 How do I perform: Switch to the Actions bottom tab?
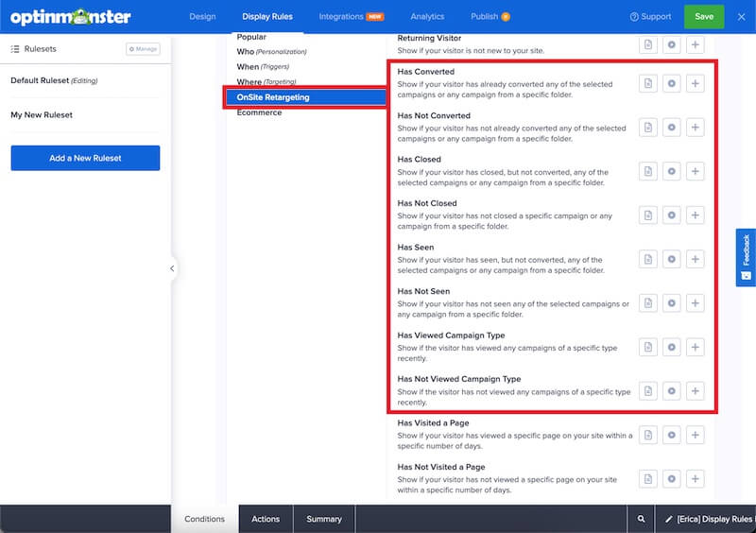tap(266, 519)
